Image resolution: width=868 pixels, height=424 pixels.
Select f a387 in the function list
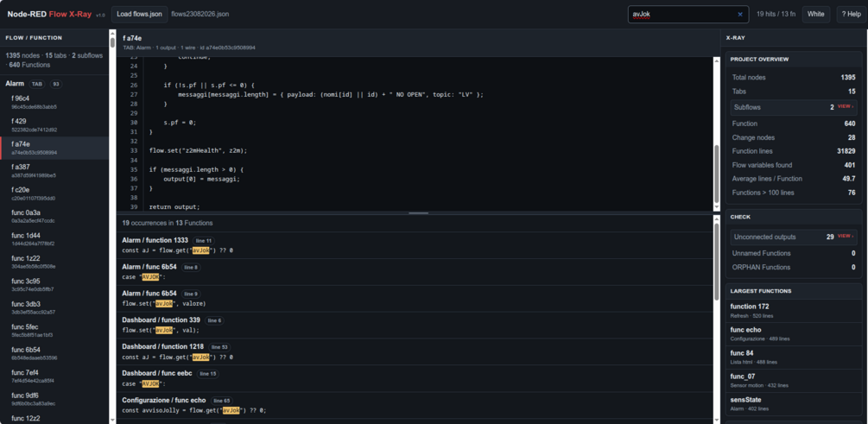click(54, 170)
